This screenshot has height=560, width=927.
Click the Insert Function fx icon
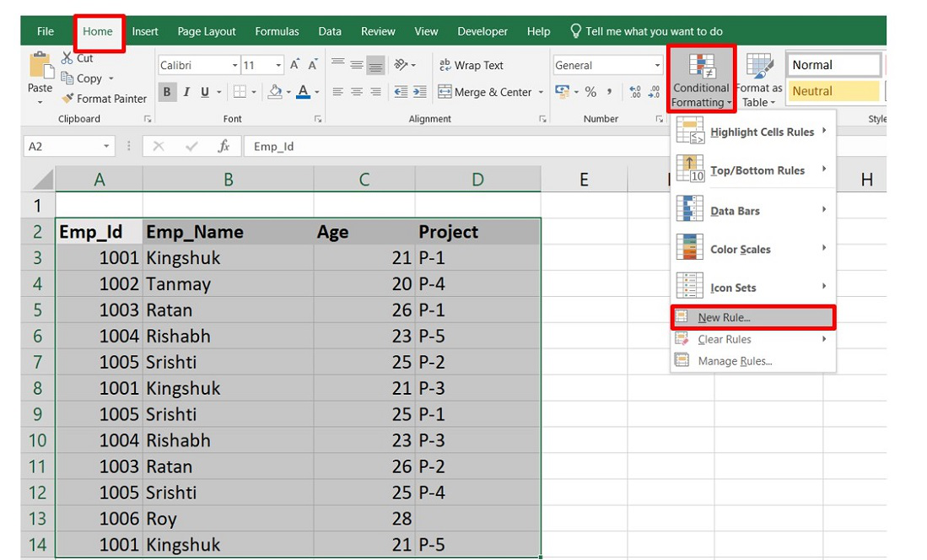[224, 146]
